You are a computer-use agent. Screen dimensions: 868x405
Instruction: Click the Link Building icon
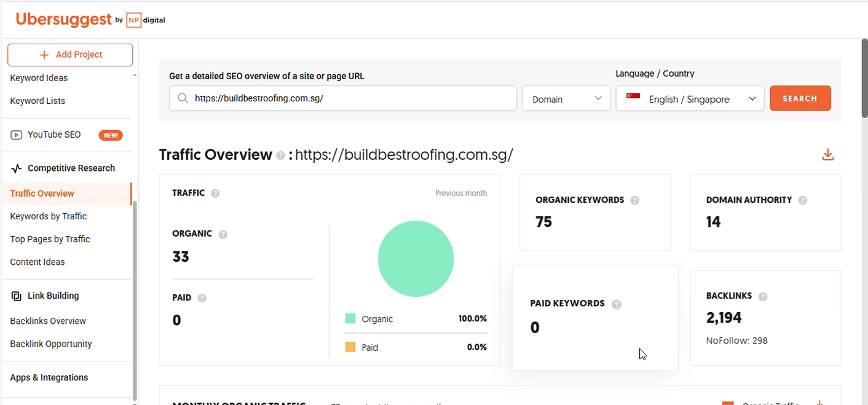point(17,296)
